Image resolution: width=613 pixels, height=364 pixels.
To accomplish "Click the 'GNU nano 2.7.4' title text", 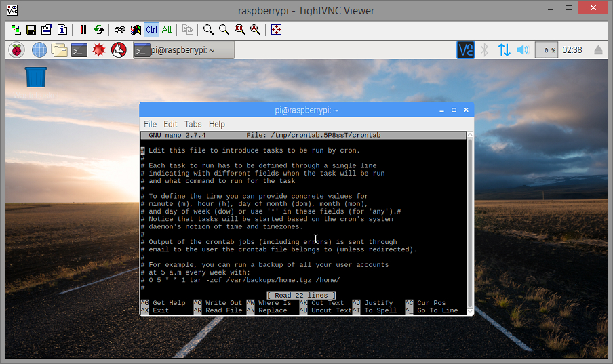I will [177, 136].
